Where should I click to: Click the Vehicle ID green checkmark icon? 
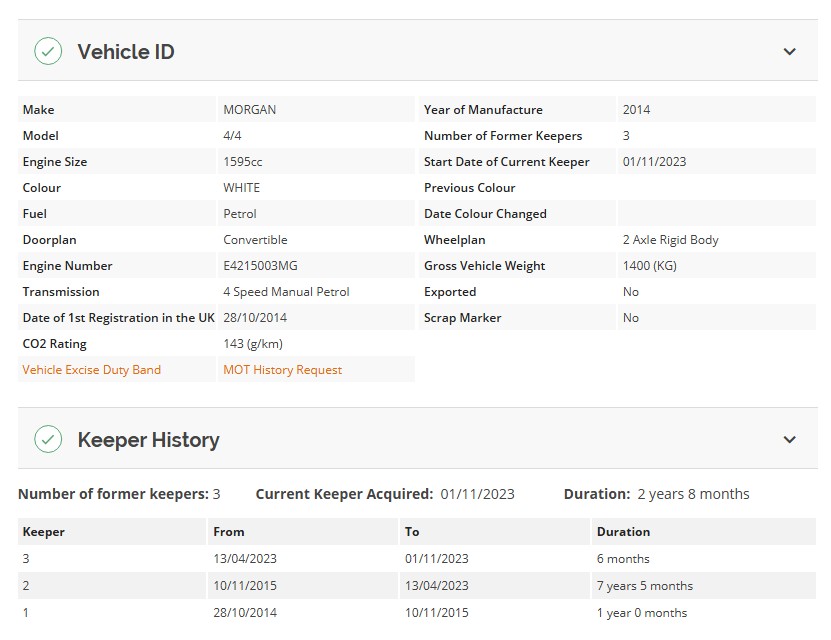(x=48, y=51)
